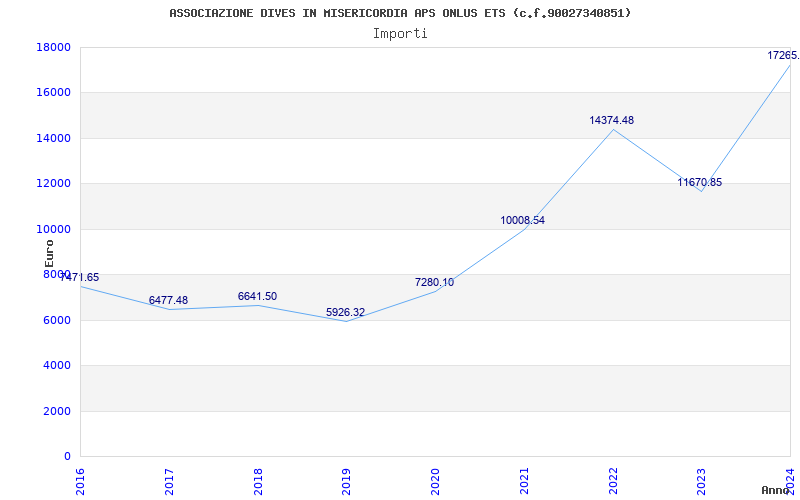Click the x-axis year 2018
Screen dimensions: 800x500
(258, 482)
